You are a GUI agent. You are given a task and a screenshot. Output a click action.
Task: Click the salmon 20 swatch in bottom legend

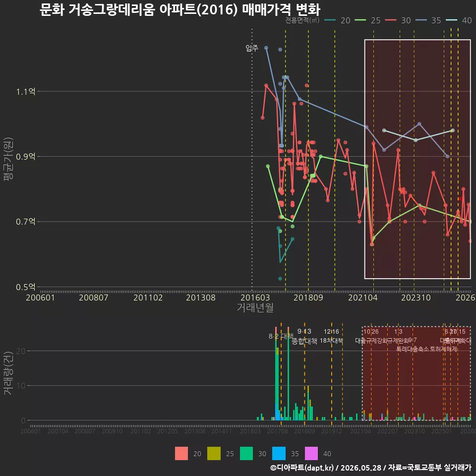[x=181, y=454]
